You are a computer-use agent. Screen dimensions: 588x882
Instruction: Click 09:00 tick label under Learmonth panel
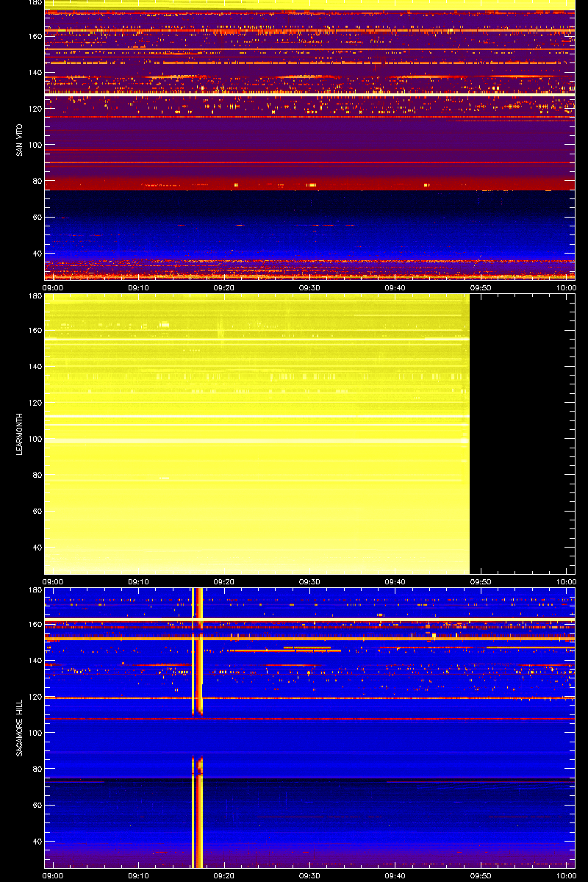[x=53, y=582]
